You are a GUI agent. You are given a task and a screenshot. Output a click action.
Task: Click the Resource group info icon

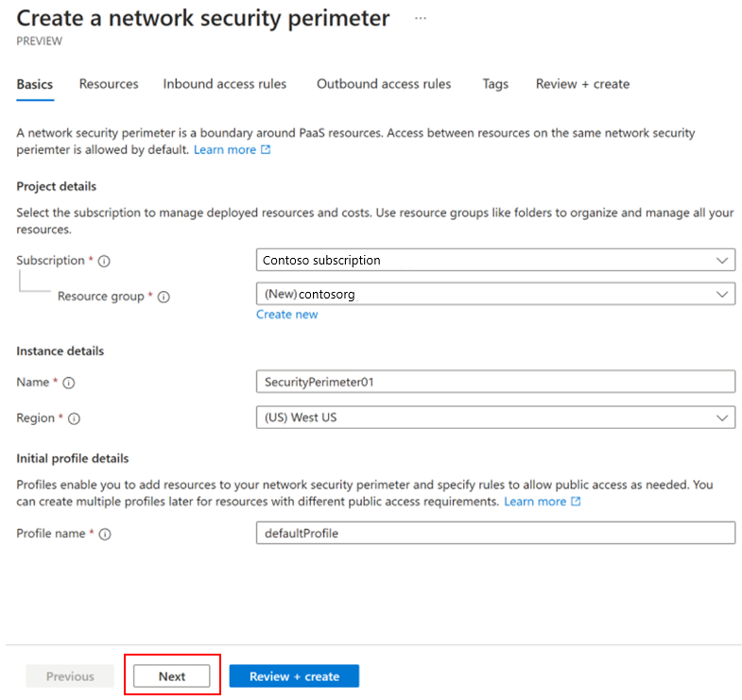(164, 297)
